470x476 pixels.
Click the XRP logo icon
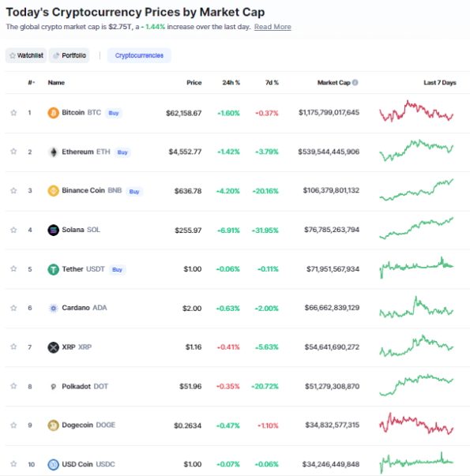[53, 347]
